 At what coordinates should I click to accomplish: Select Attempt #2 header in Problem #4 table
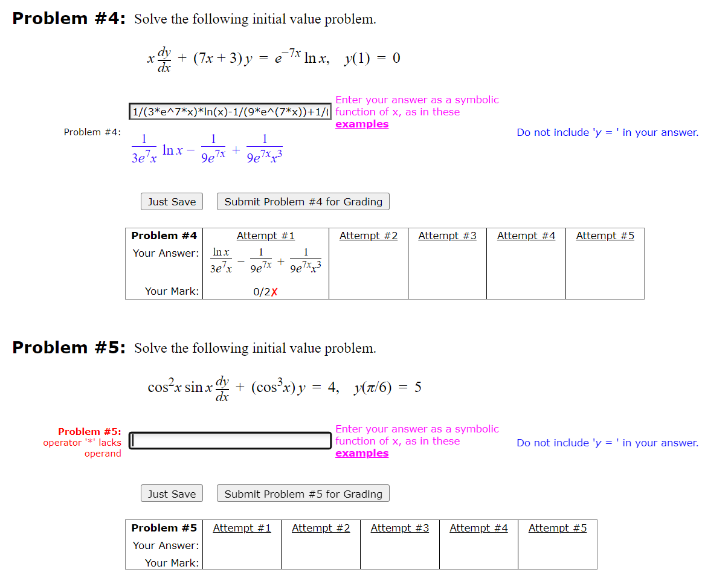click(x=369, y=236)
